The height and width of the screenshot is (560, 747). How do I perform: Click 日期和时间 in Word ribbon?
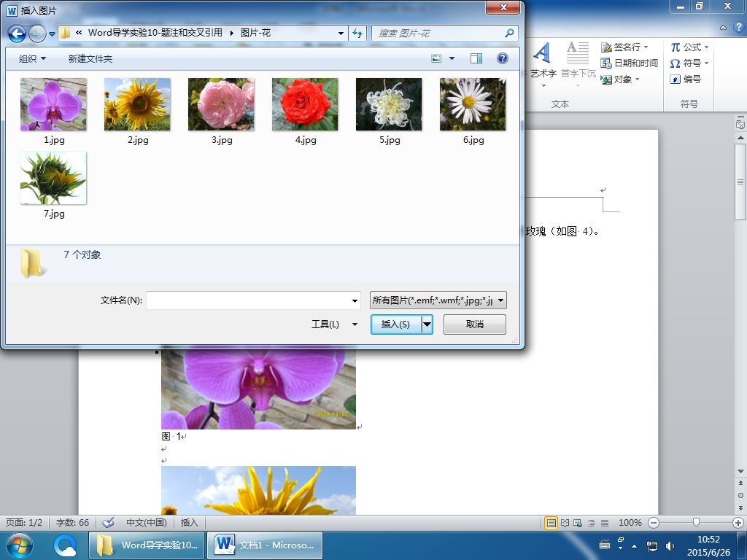[629, 63]
